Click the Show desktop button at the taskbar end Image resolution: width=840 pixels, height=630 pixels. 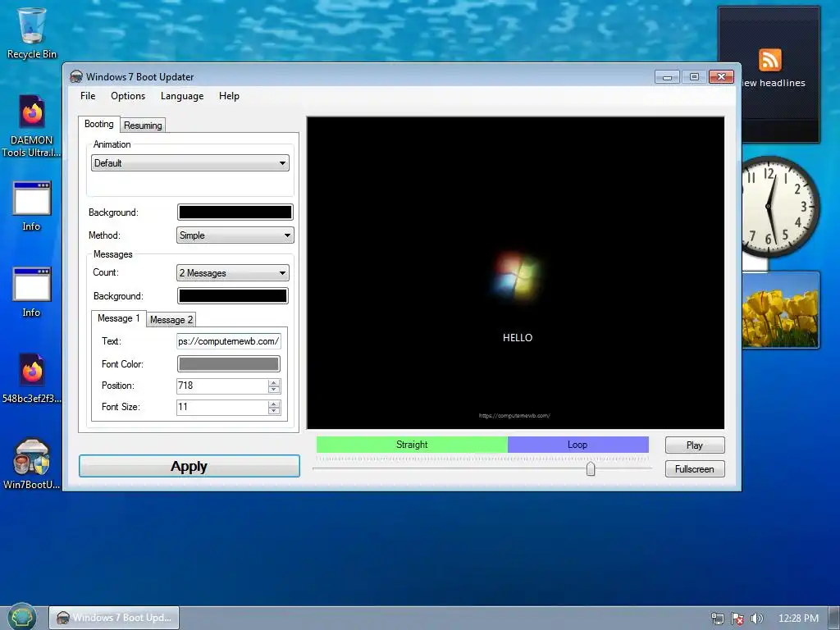(834, 619)
